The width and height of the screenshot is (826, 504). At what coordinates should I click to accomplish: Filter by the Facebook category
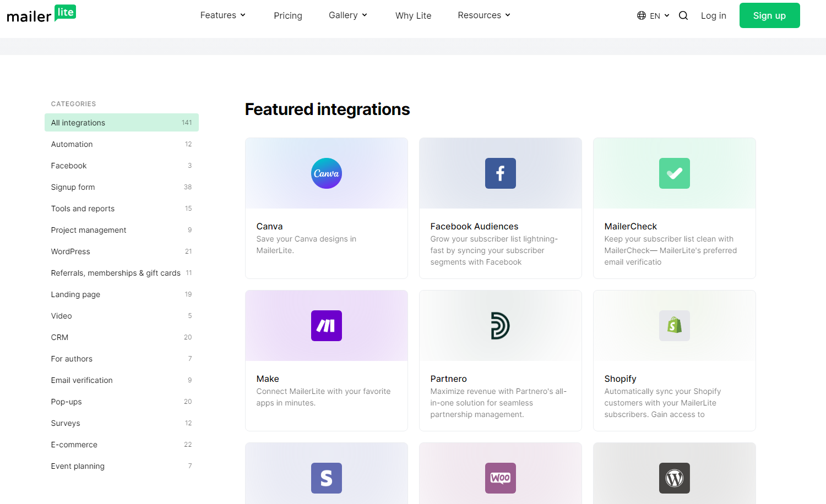click(122, 166)
